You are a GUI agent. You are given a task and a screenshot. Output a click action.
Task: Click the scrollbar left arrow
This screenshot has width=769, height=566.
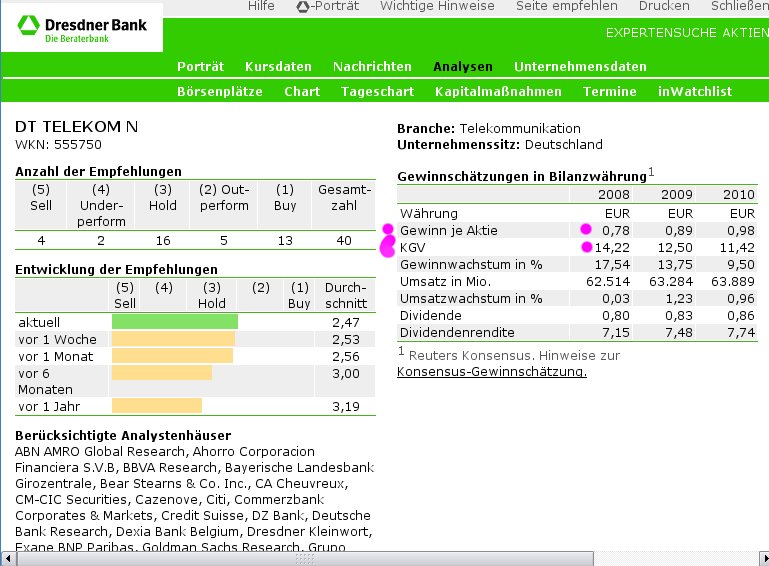(x=8, y=559)
